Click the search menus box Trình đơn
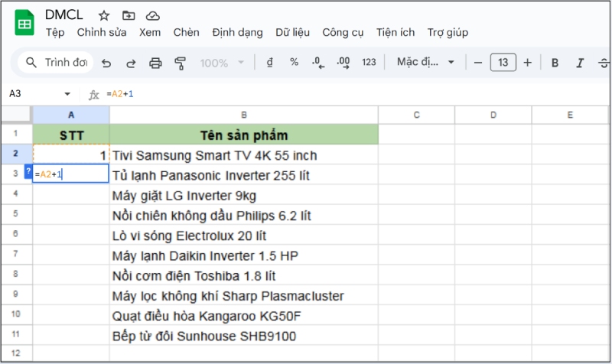The image size is (612, 364). pyautogui.click(x=55, y=63)
